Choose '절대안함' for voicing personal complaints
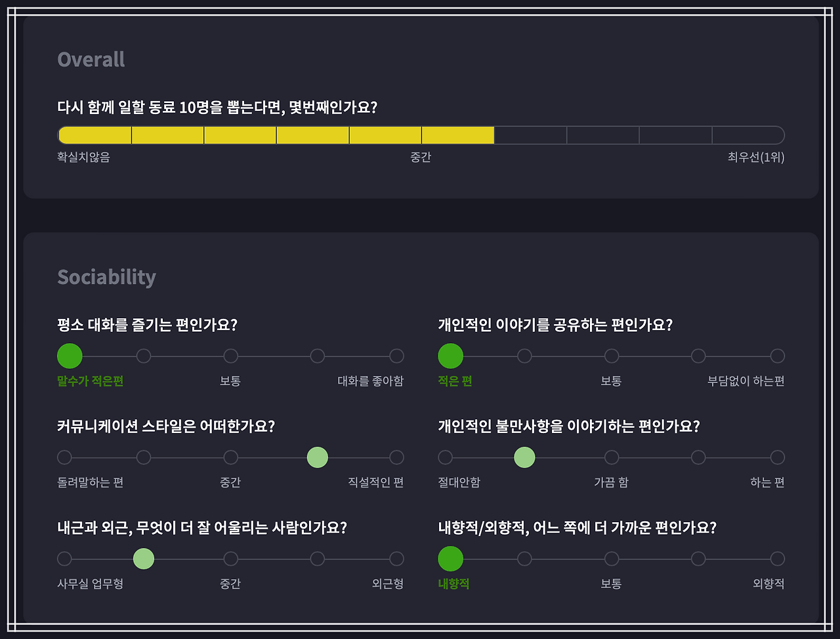The width and height of the screenshot is (840, 639). coord(444,457)
